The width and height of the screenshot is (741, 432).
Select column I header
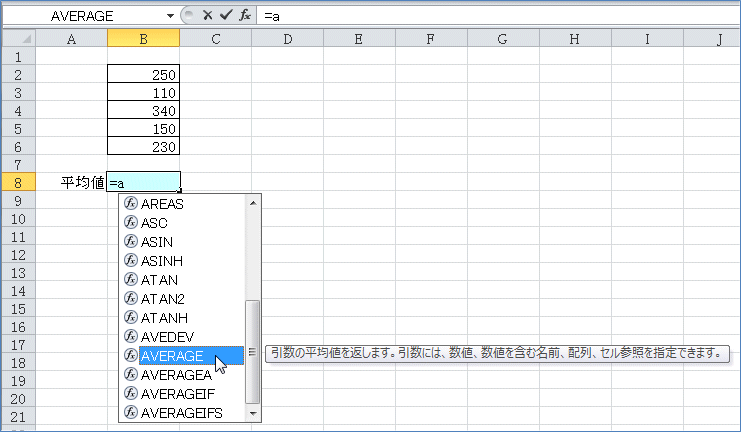coord(647,38)
